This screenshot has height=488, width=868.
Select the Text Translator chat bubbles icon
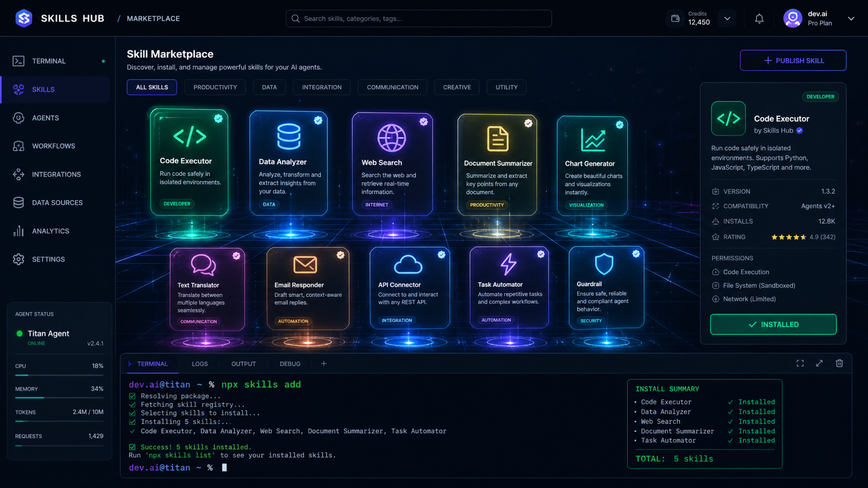point(203,265)
